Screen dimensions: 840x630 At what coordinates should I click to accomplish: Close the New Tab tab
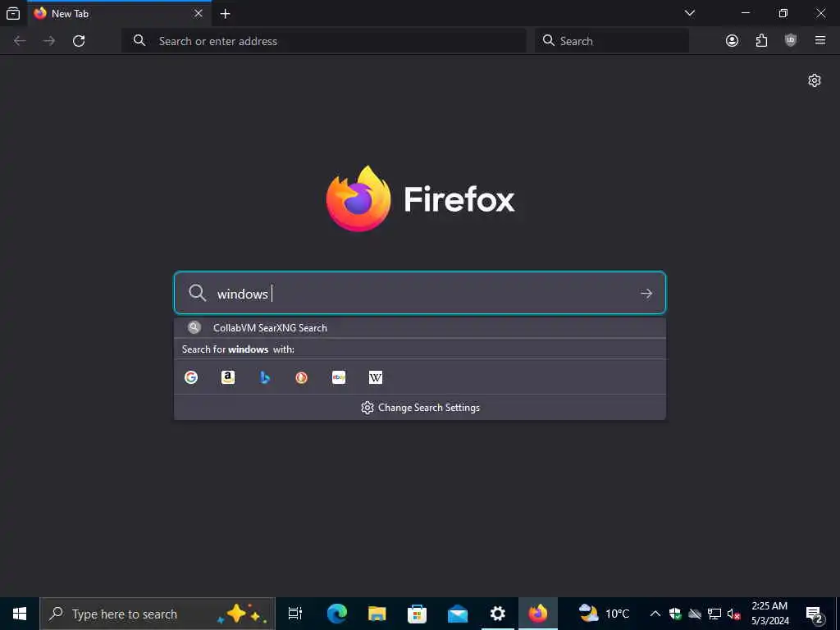click(x=199, y=13)
